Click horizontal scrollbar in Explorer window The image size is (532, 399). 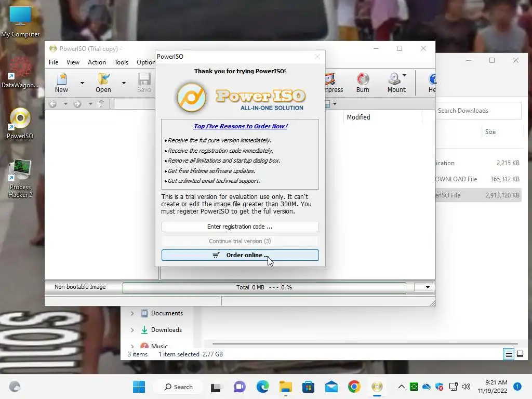(x=365, y=344)
